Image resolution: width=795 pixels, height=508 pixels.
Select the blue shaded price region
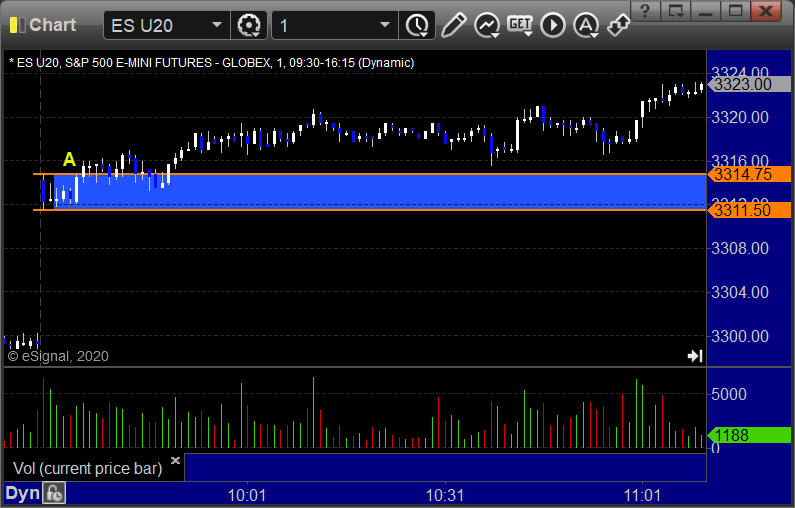pyautogui.click(x=380, y=192)
